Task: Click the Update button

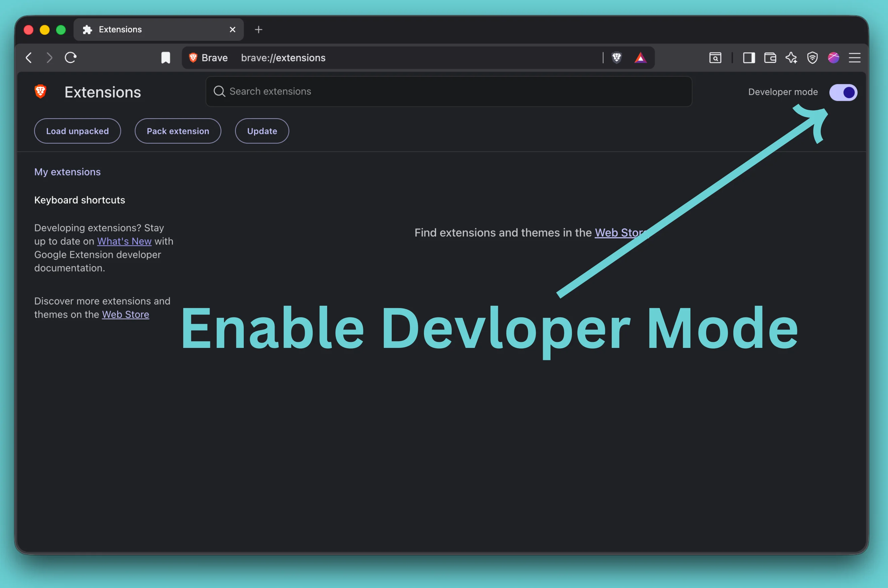Action: (x=262, y=131)
